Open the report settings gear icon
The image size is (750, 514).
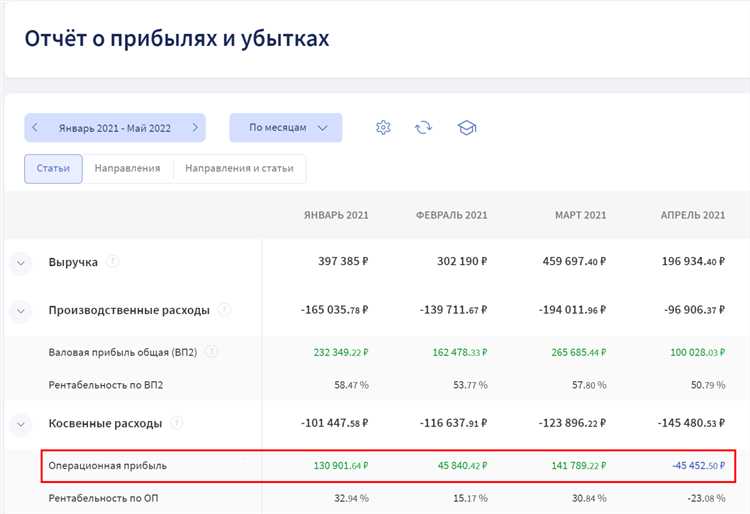pyautogui.click(x=383, y=128)
